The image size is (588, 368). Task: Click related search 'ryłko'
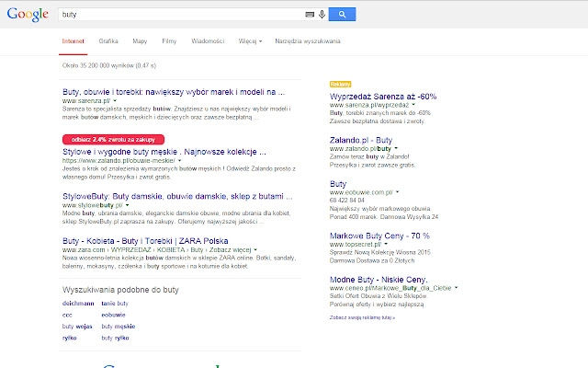point(70,338)
